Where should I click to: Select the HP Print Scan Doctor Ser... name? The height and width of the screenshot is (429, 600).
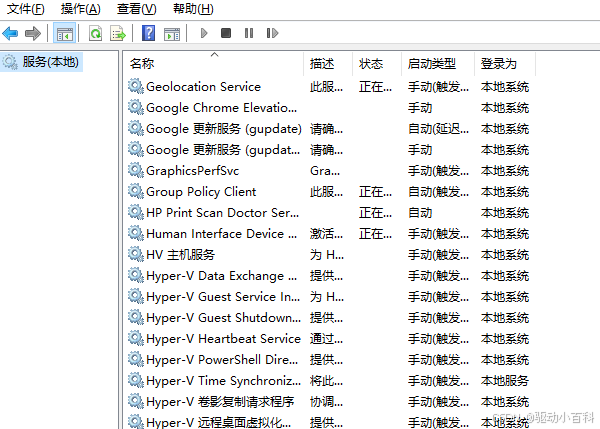(x=222, y=213)
